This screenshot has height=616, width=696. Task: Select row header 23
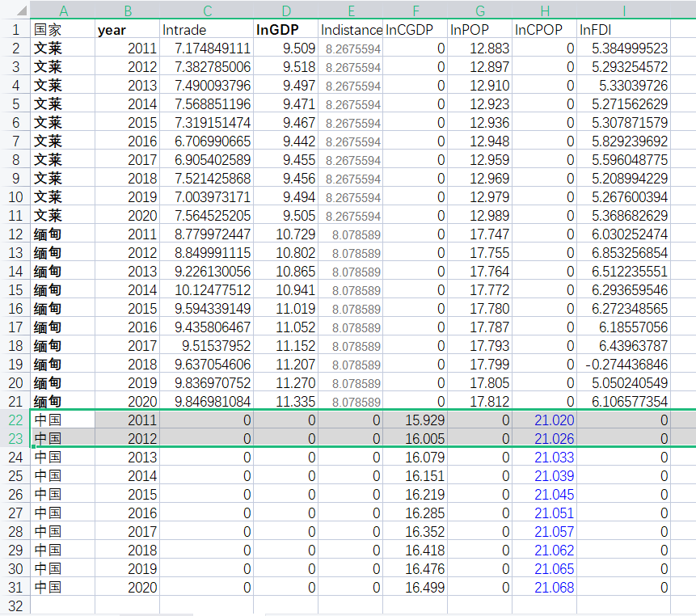15,438
